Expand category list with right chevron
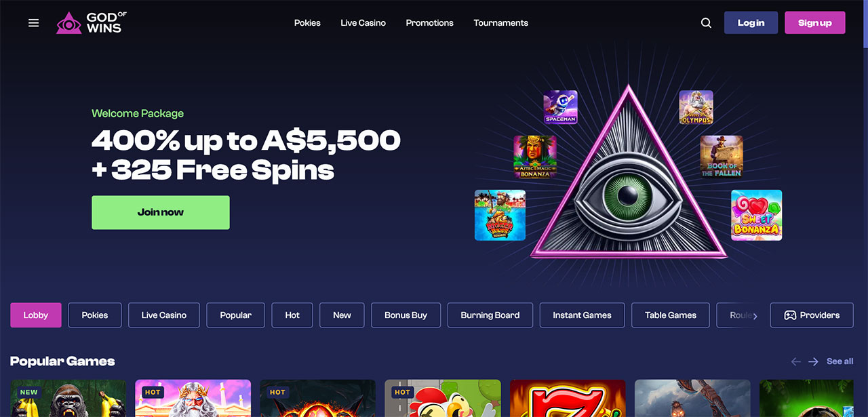 click(755, 315)
